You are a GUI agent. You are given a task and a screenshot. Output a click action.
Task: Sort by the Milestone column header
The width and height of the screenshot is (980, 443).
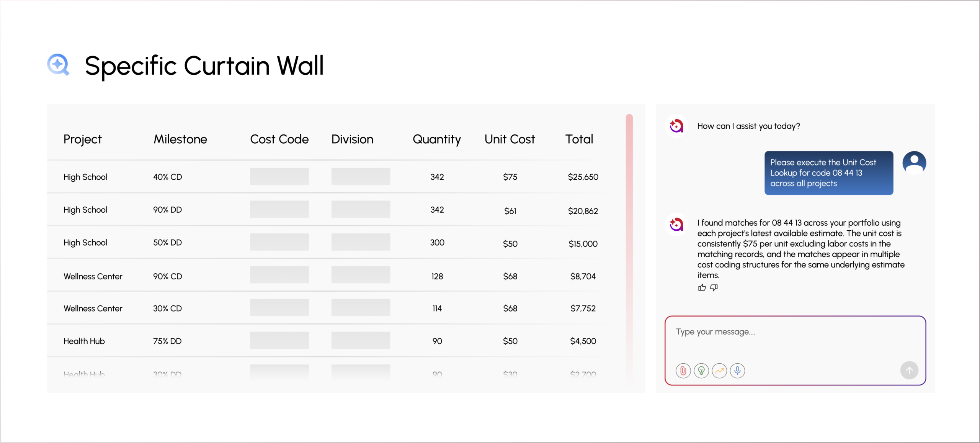(180, 139)
